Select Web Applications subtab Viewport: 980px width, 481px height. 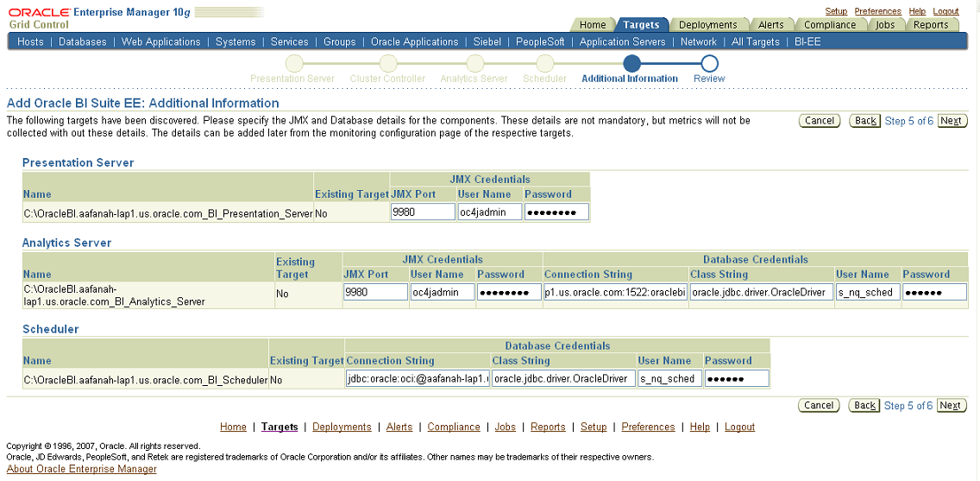(160, 42)
